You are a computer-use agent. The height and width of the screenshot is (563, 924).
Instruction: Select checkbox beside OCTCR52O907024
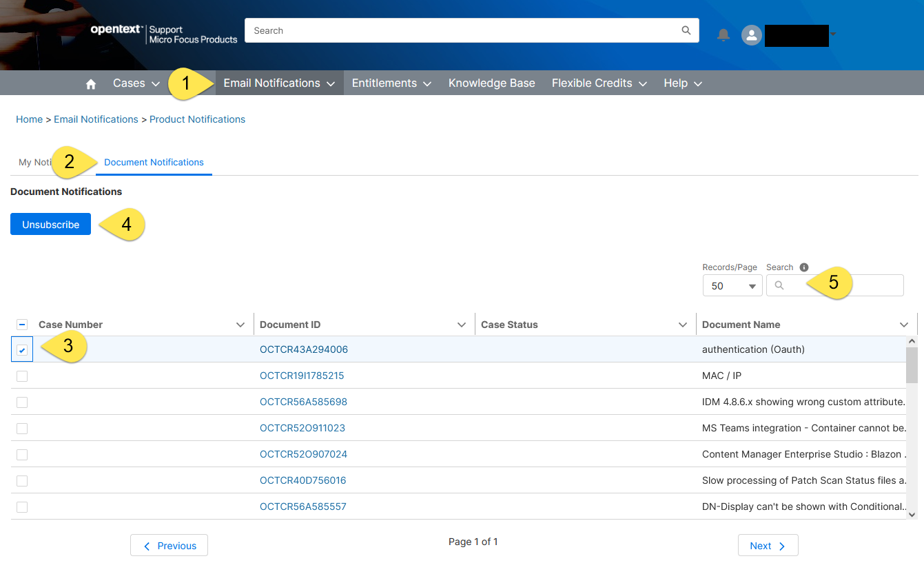[x=22, y=455]
